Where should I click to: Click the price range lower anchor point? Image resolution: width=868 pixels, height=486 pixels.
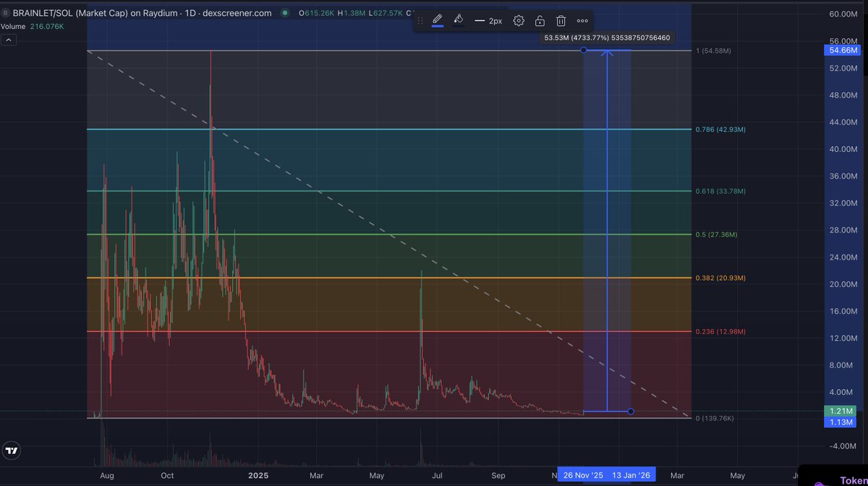(631, 412)
